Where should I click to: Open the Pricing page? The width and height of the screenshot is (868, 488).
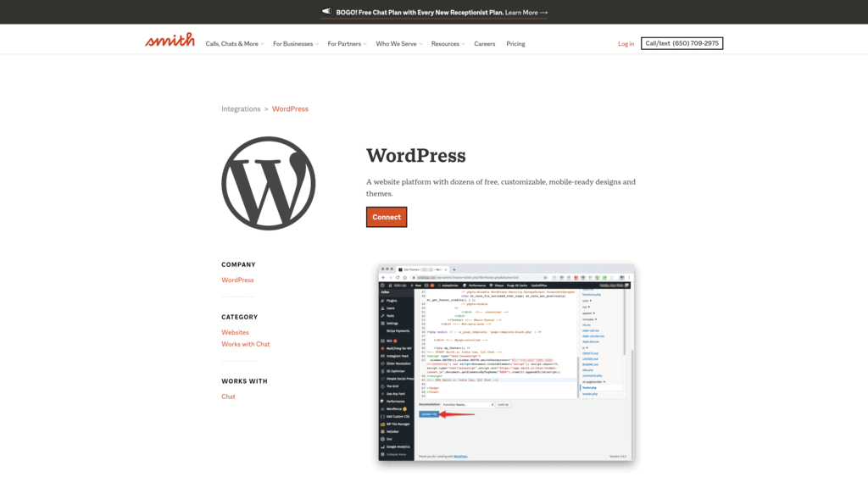coord(515,44)
